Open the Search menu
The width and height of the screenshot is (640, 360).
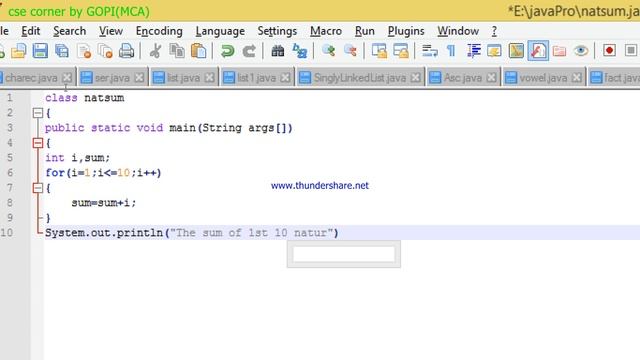(69, 31)
